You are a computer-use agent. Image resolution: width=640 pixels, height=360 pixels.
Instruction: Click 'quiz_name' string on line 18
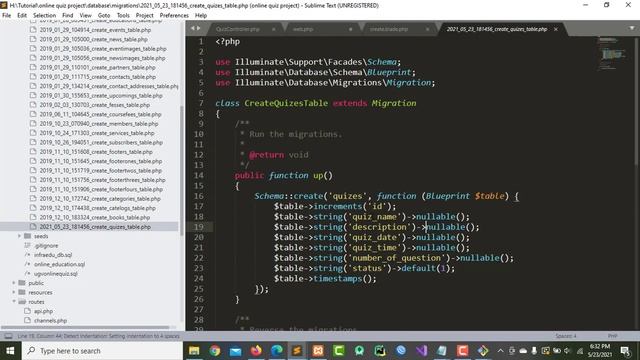point(374,217)
